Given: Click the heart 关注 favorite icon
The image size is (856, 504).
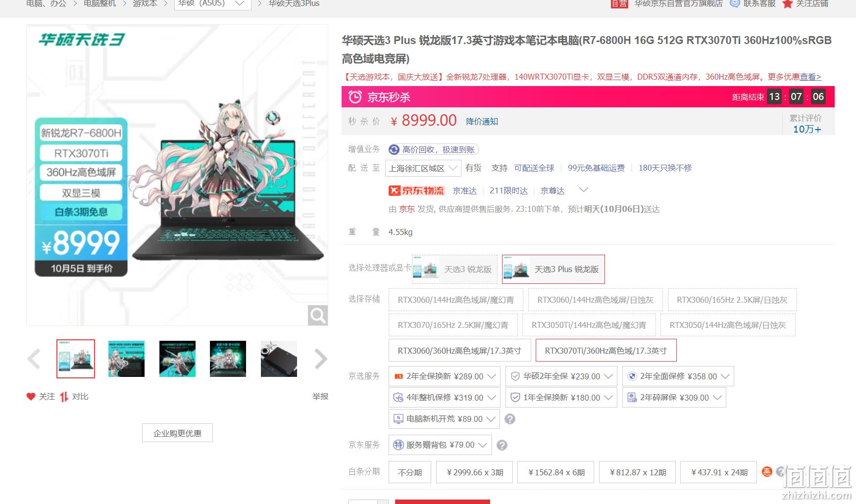Looking at the screenshot, I should [31, 397].
